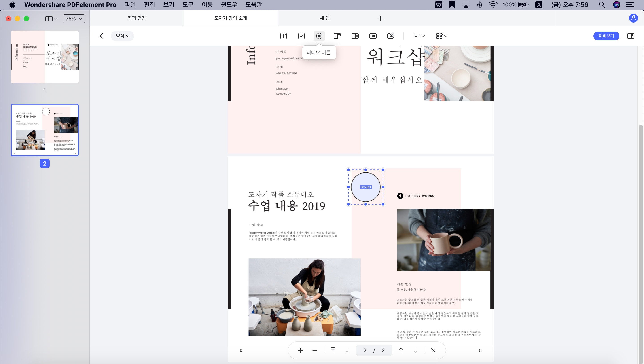Open the 편집 menu
644x364 pixels.
click(x=149, y=4)
